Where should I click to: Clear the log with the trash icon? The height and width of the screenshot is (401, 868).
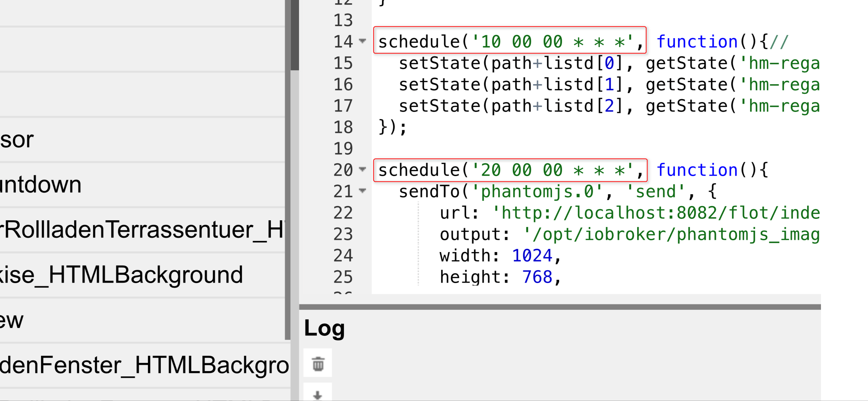[x=318, y=364]
